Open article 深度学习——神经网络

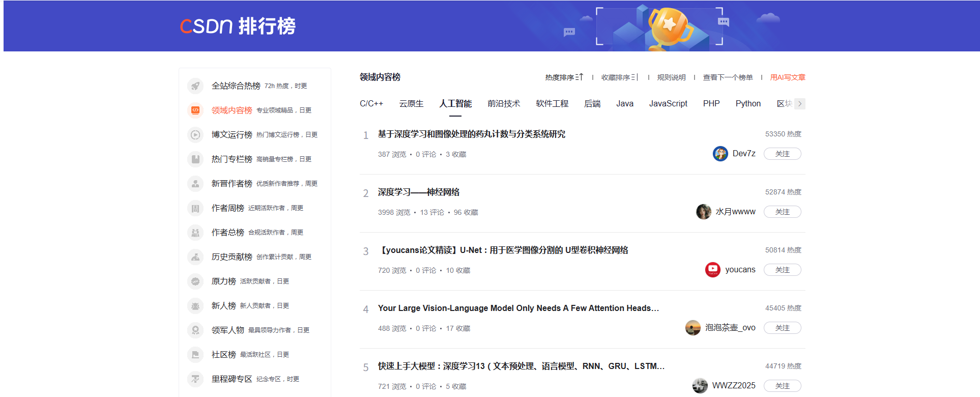pos(419,192)
